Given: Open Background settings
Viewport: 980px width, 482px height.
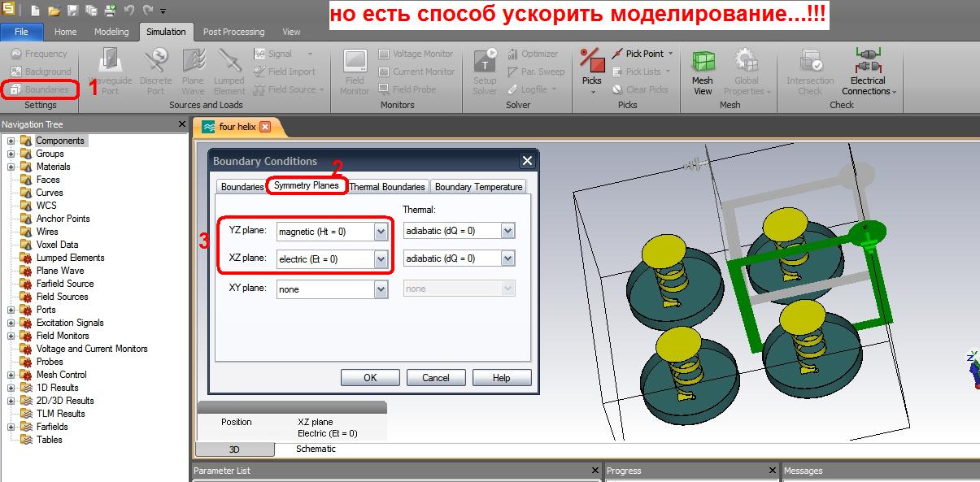Looking at the screenshot, I should [40, 72].
